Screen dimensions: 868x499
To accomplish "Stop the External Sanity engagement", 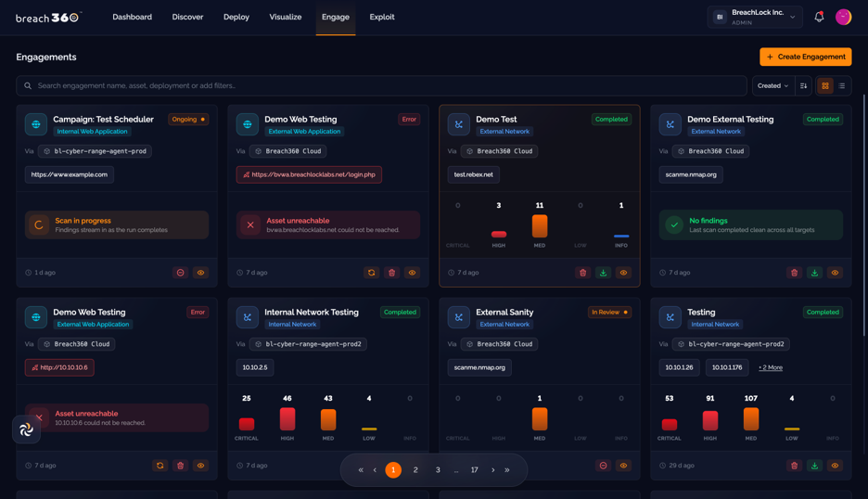I will click(x=604, y=466).
